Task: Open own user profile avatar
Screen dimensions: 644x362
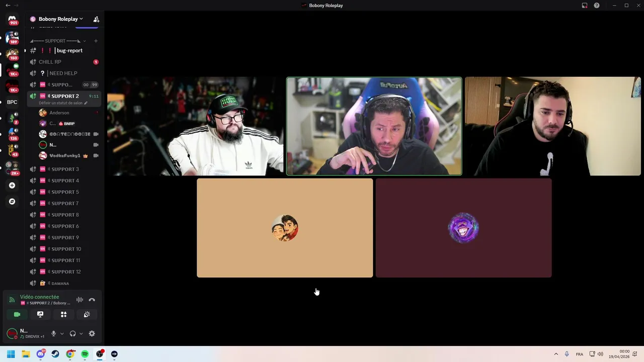Action: [12, 333]
